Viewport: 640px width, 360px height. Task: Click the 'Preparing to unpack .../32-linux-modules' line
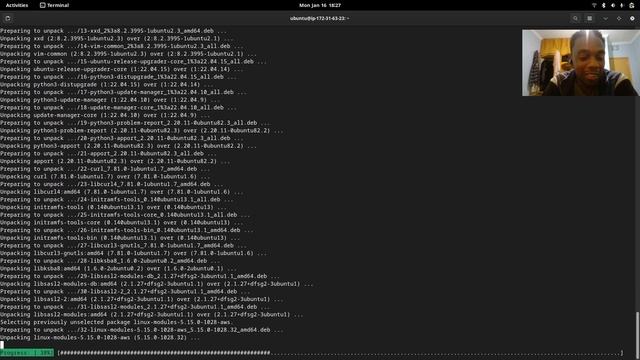142,330
